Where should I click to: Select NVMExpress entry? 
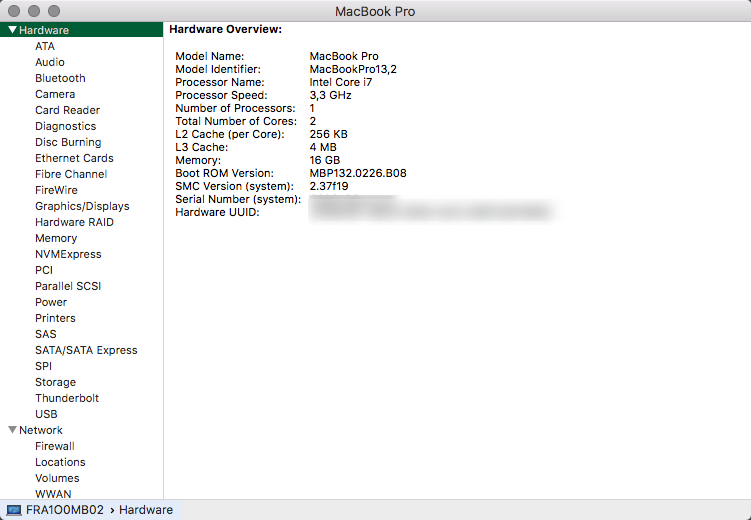pyautogui.click(x=68, y=254)
